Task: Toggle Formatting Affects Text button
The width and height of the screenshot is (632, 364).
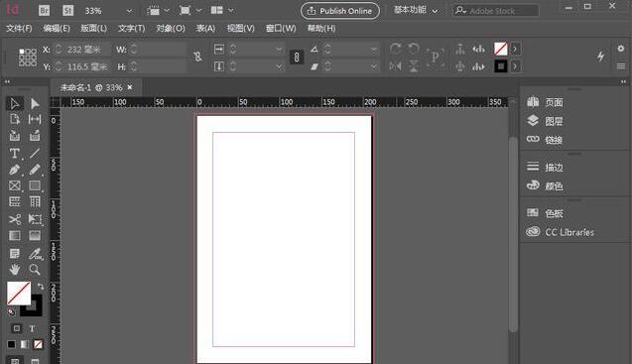Action: 32,328
